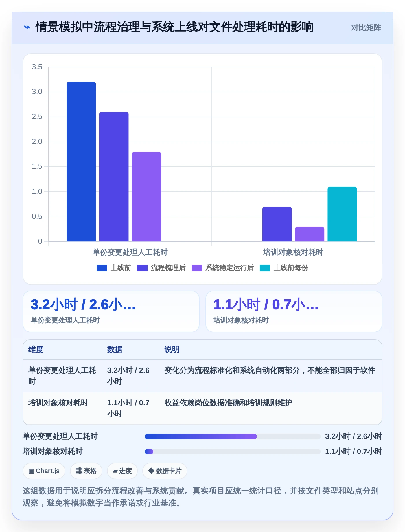
Task: Click the diamond icon in 数据卡片 chip
Action: (x=151, y=471)
